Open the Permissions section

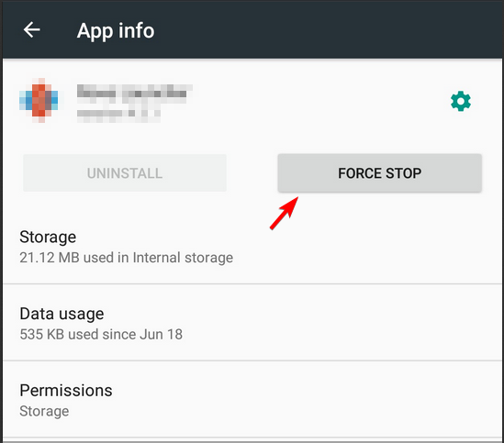tap(252, 399)
